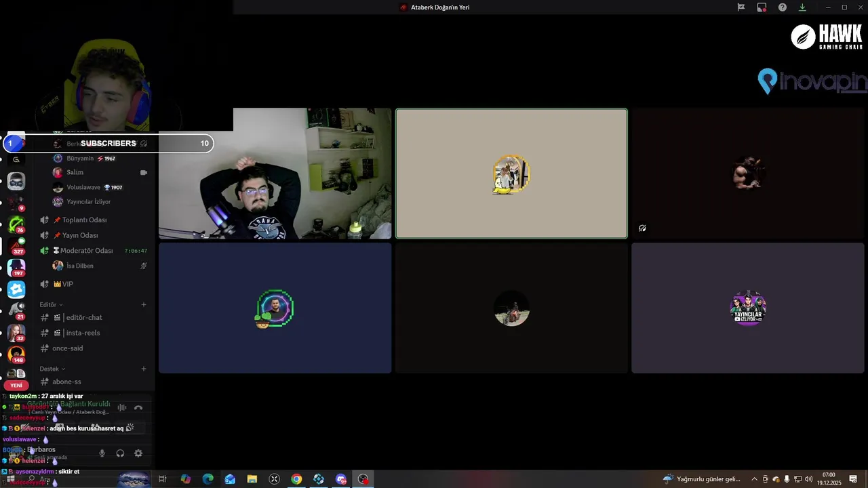Viewport: 868px width, 488px height.
Task: Open the weather widget Yağmurlu günler
Action: click(x=702, y=479)
